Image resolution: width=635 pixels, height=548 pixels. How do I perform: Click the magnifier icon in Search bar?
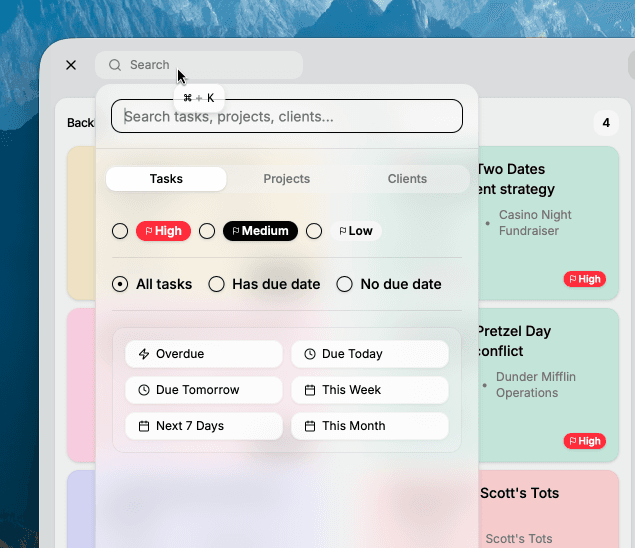pos(115,65)
